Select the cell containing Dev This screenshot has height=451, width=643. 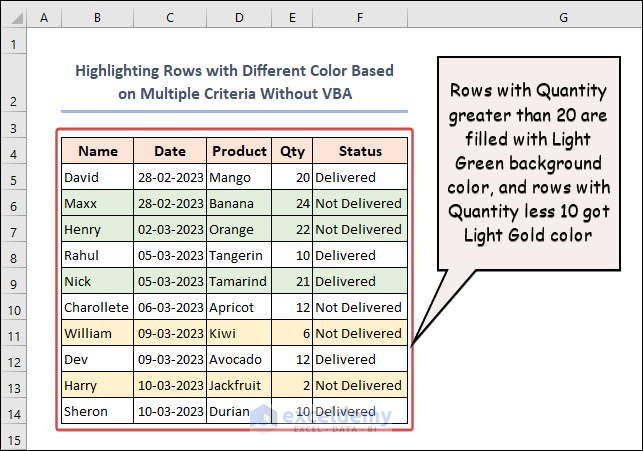[x=98, y=359]
